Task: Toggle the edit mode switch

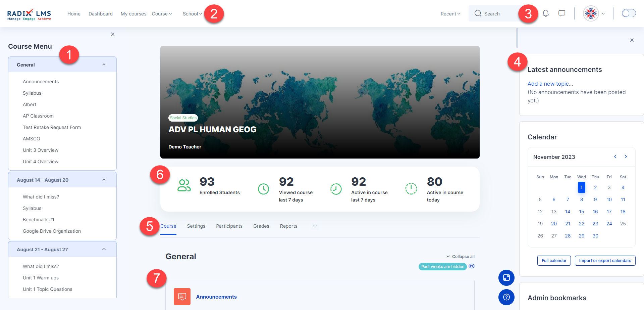Action: tap(629, 13)
